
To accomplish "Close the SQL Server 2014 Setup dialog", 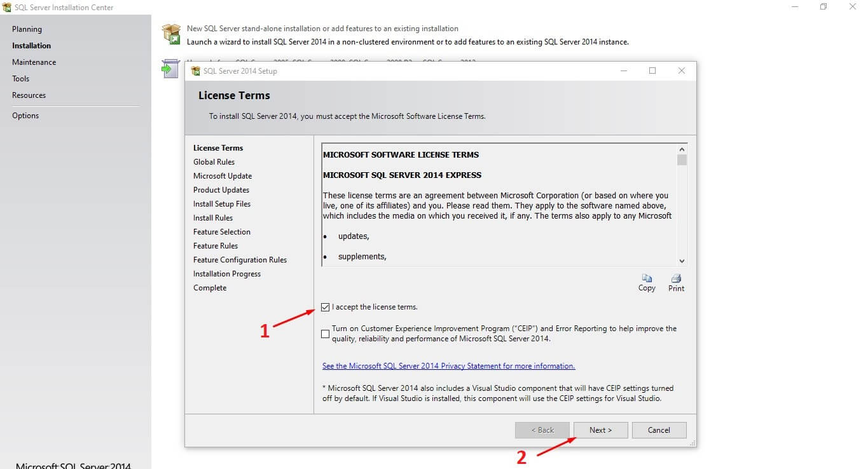I will click(682, 71).
